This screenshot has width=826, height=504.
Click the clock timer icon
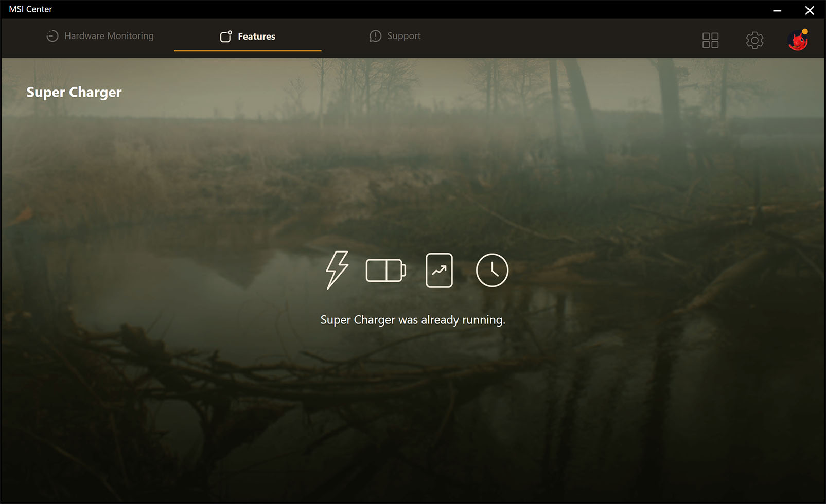492,271
